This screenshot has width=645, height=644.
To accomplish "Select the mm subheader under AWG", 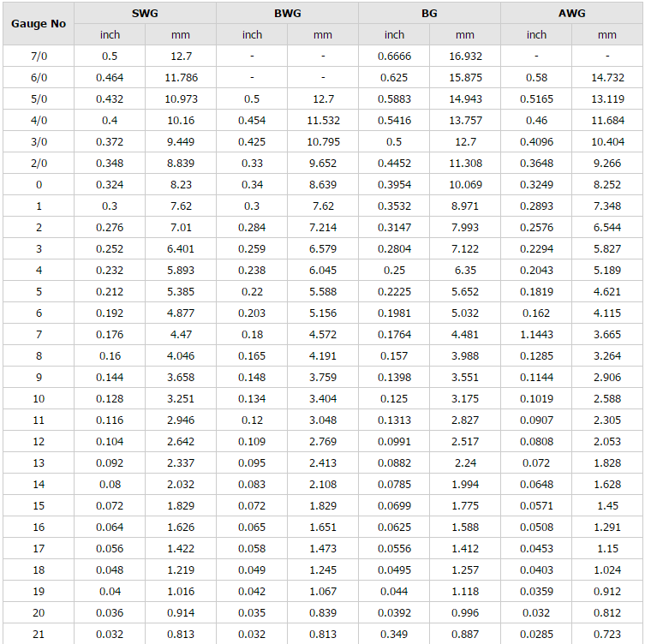I will point(606,35).
